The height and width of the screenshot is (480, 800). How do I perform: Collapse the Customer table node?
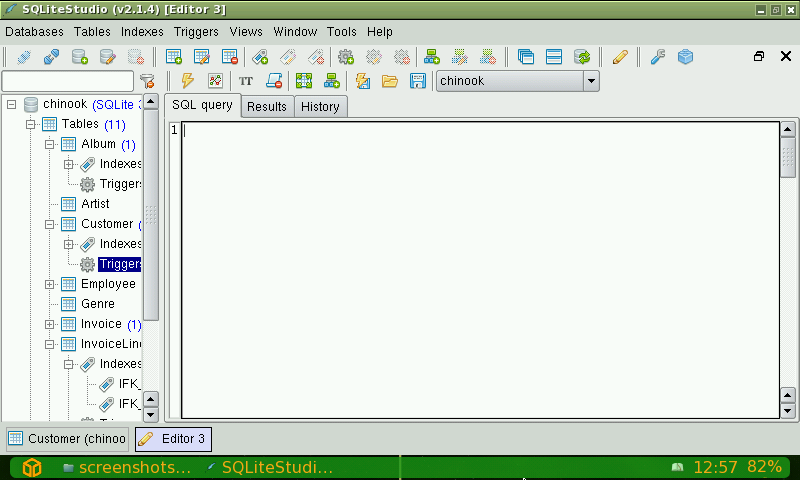(x=49, y=224)
